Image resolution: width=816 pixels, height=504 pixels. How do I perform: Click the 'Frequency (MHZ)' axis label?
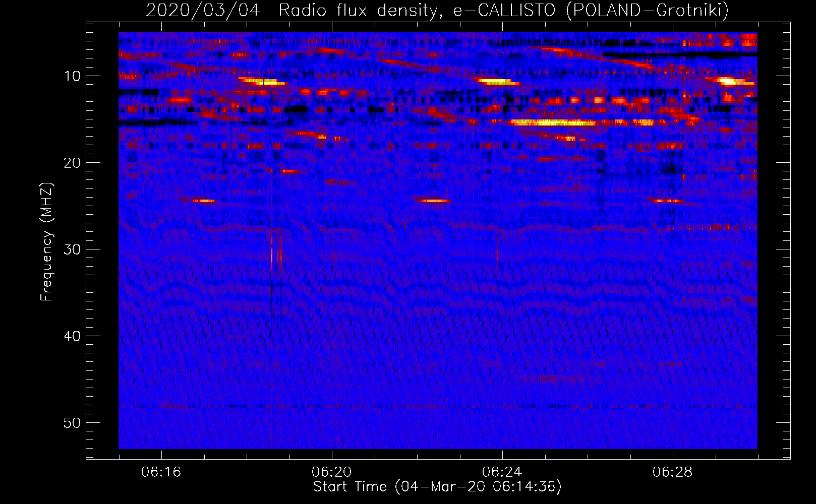click(x=46, y=242)
